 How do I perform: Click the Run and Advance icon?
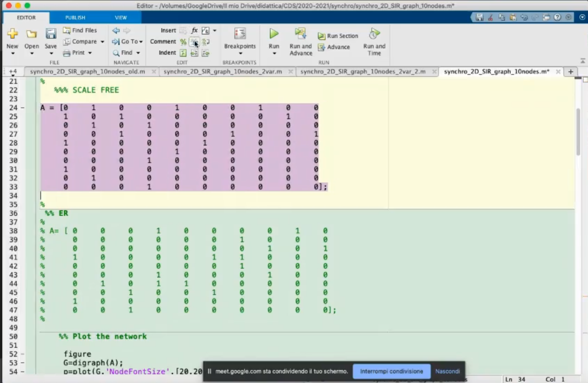300,34
